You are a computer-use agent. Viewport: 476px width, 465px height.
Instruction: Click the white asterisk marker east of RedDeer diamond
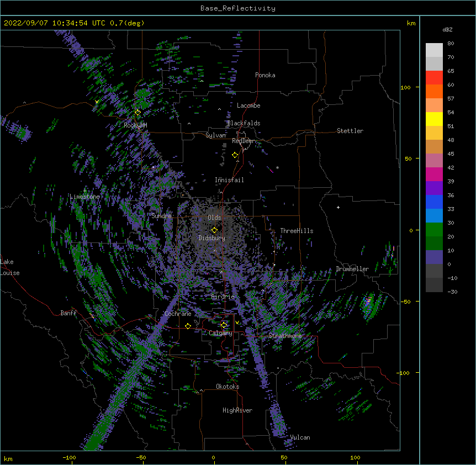tap(277, 167)
